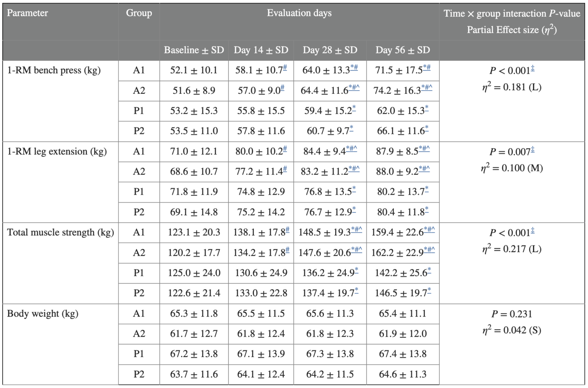Screen dimensions: 588x388
Task: Click ‡ footnote in Total muscle strength P-value
Action: 532,231
